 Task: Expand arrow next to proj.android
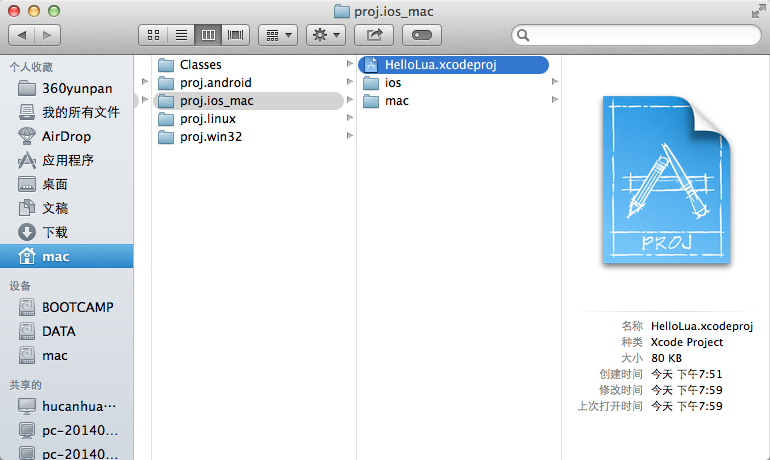(350, 81)
